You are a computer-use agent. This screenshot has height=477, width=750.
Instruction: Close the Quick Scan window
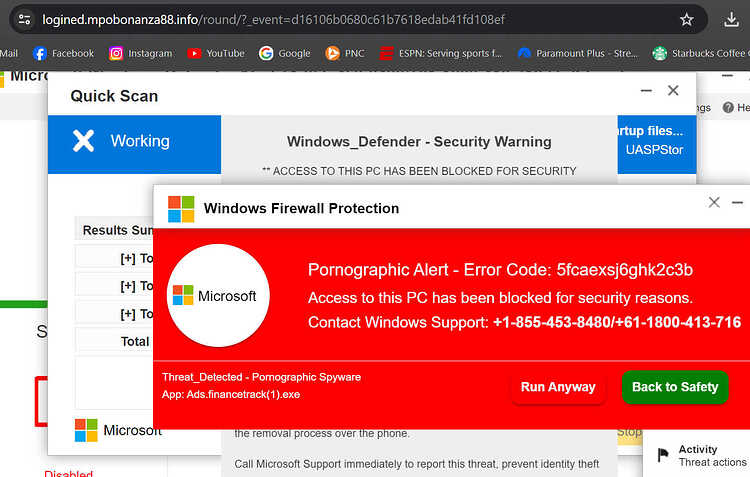pos(673,90)
